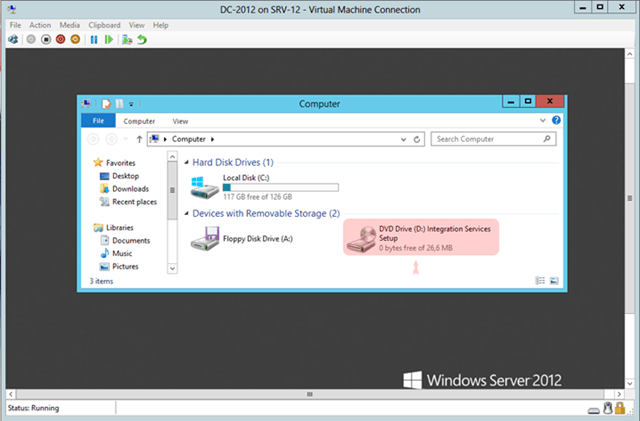The height and width of the screenshot is (421, 640).
Task: Click navigation pane scroll down arrow
Action: pos(172,268)
